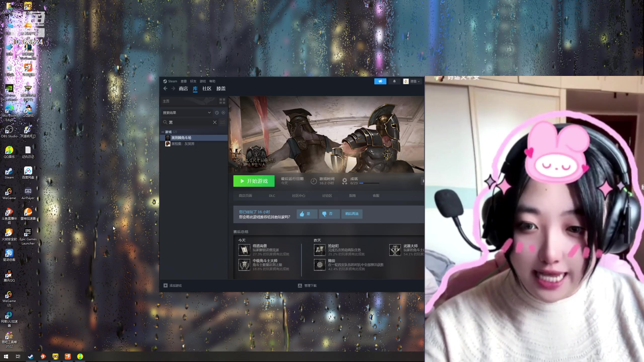Open the 好友 menu in menu bar

193,81
